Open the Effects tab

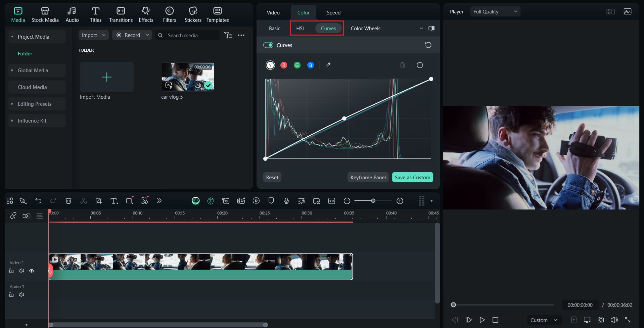[x=146, y=15]
